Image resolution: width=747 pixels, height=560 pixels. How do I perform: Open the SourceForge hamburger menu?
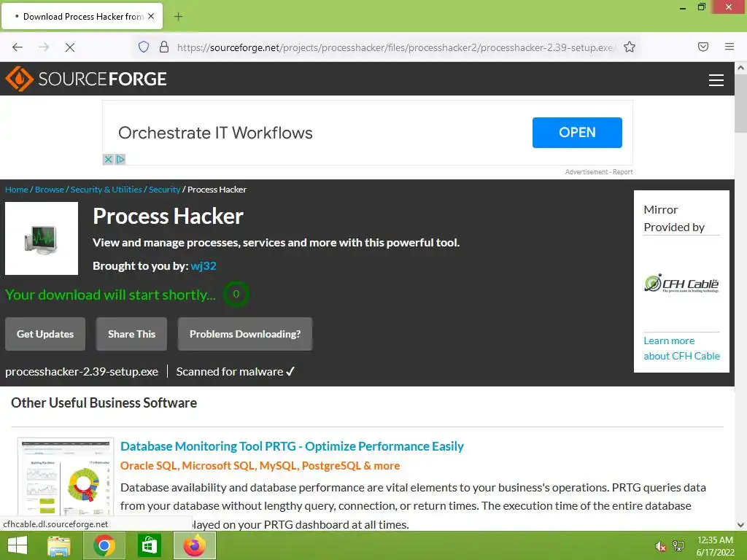pos(716,80)
